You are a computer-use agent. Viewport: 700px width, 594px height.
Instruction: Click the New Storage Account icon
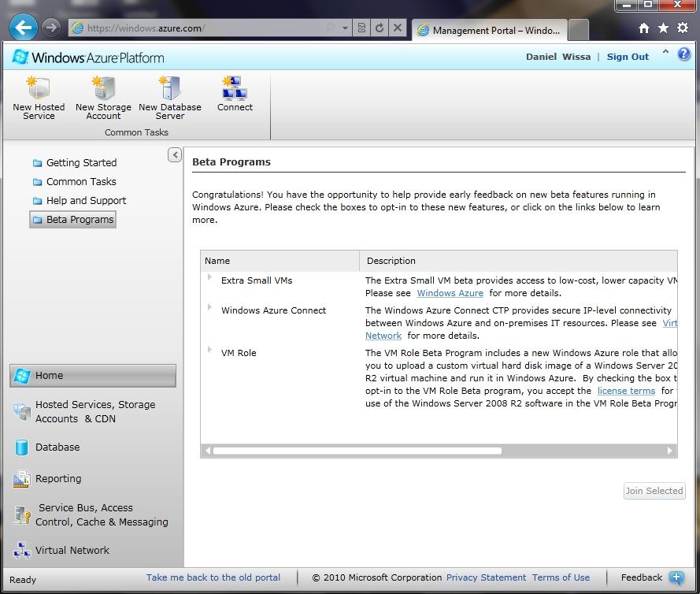pyautogui.click(x=103, y=87)
